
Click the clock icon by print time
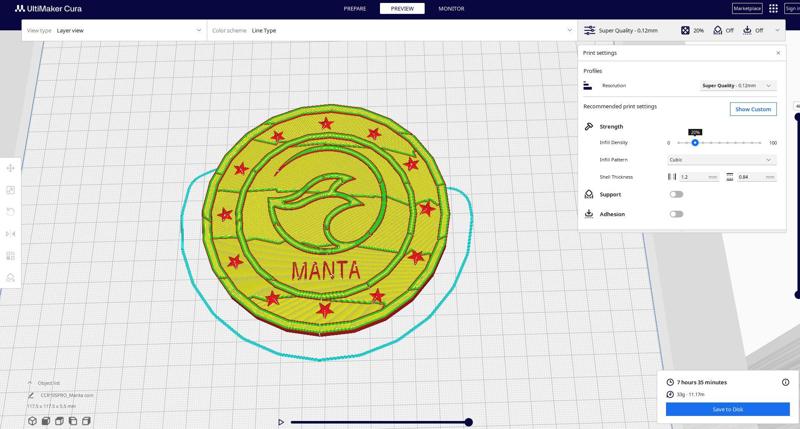tap(670, 382)
